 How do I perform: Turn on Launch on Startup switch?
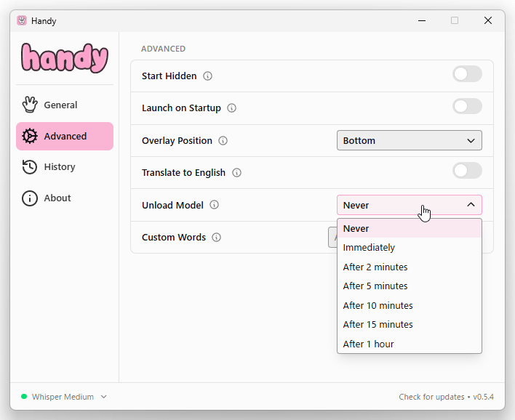click(467, 107)
